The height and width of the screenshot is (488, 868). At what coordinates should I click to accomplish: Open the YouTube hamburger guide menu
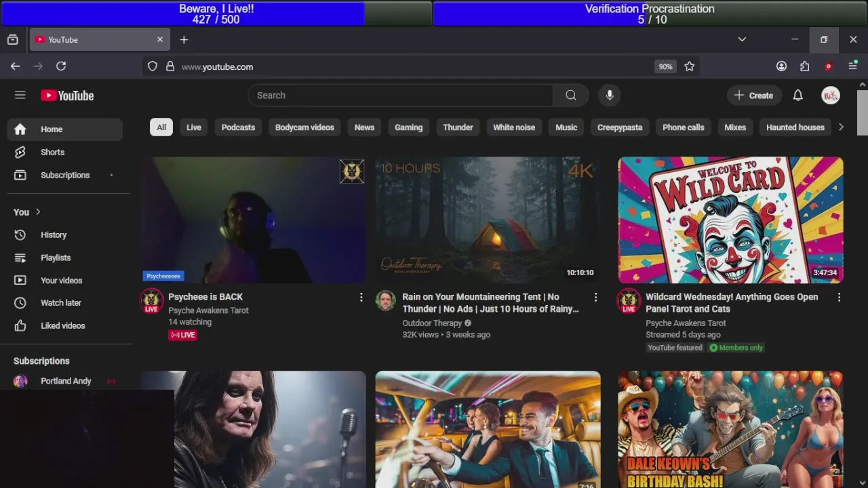point(20,95)
